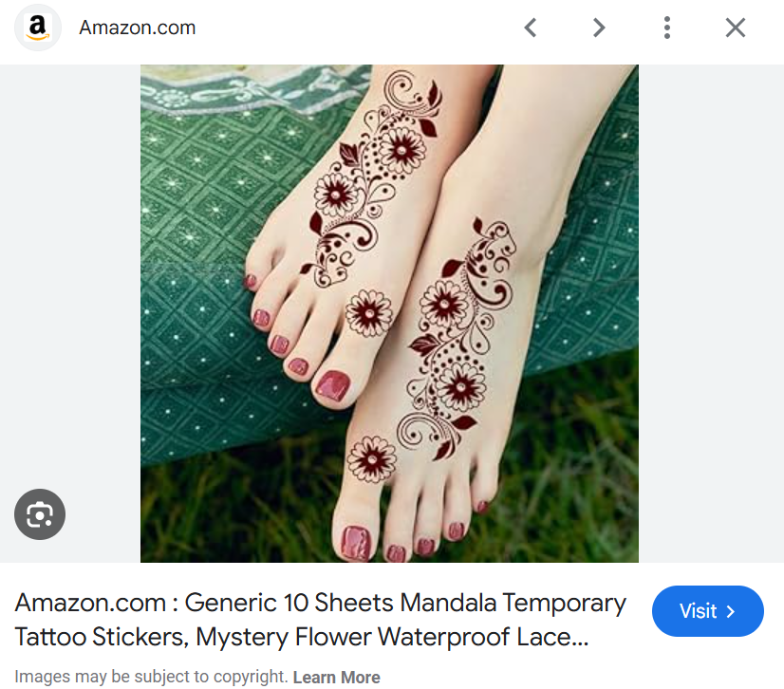The image size is (784, 689).
Task: Select the 'Generic 10 Sheets' text in the title
Action: pyautogui.click(x=289, y=603)
